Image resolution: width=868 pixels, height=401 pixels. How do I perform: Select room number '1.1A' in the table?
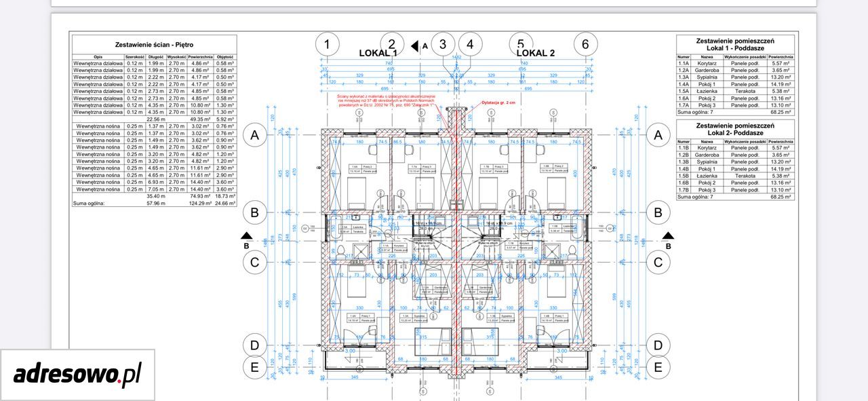coord(684,64)
